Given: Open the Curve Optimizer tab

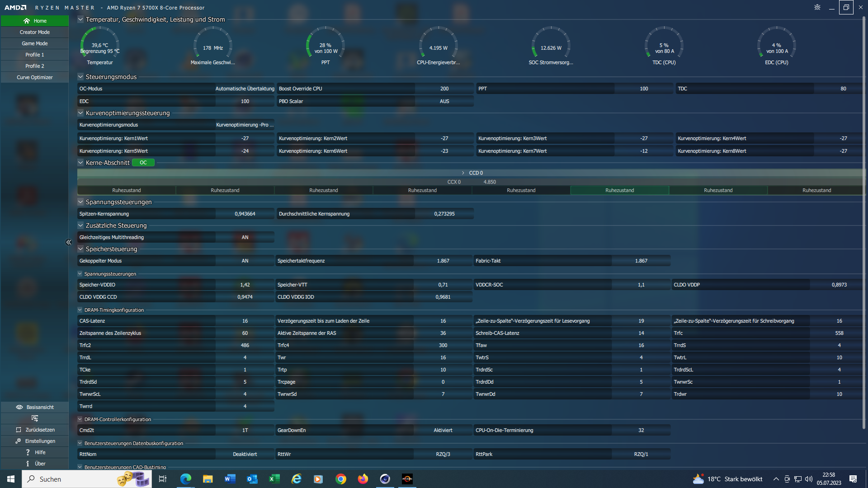Looking at the screenshot, I should click(35, 77).
